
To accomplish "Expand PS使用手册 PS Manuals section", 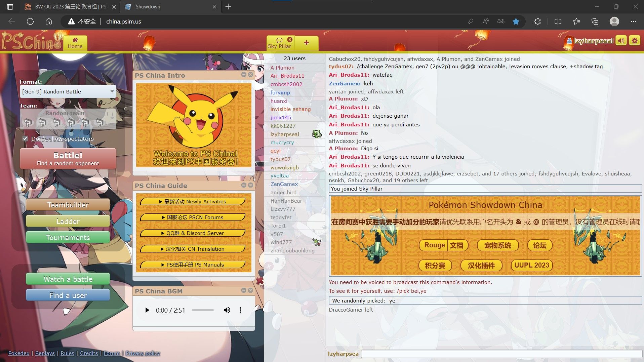I will 193,265.
